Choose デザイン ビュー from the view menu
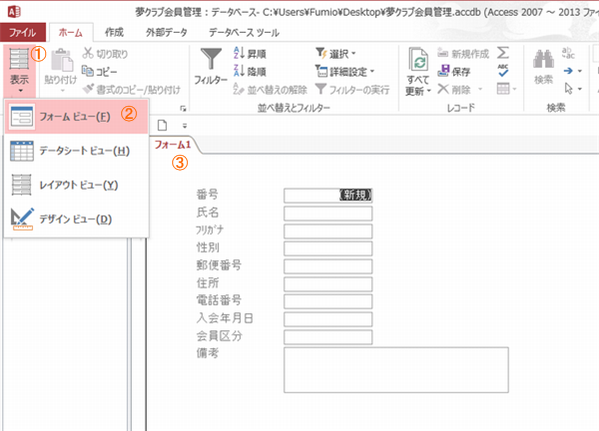 click(x=76, y=219)
